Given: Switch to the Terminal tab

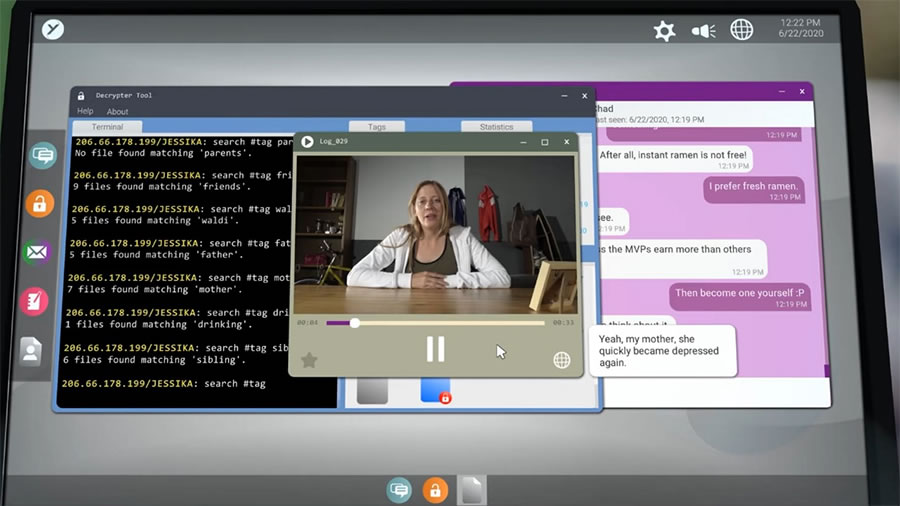Looking at the screenshot, I should [107, 127].
